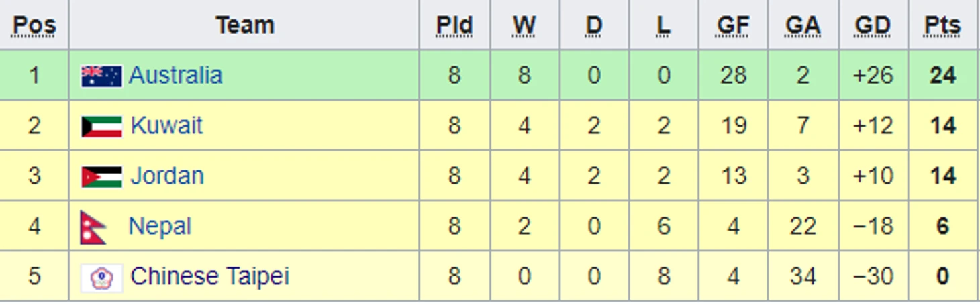Click the Nepal flag icon
Image resolution: width=980 pixels, height=305 pixels.
pos(93,227)
